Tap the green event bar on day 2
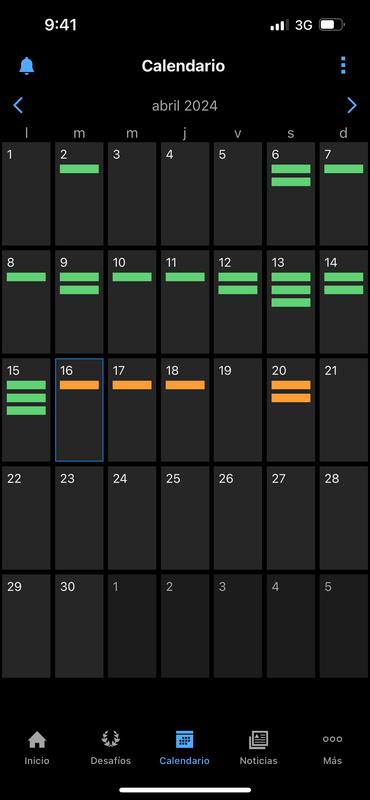Screen dimensions: 370x800 (79, 169)
